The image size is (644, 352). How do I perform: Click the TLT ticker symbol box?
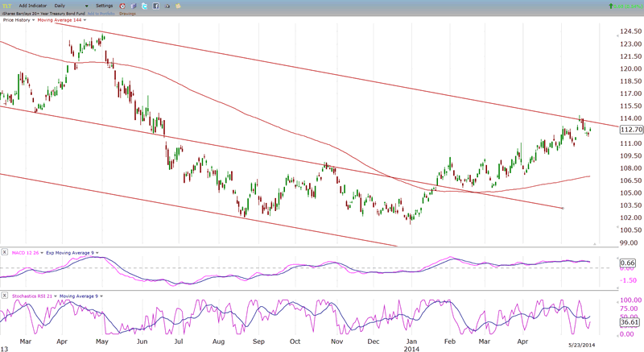7,6
